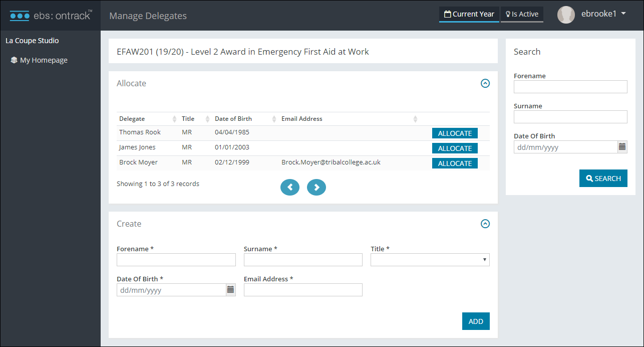Toggle the Current Year filter
This screenshot has height=347, width=644.
tap(469, 14)
